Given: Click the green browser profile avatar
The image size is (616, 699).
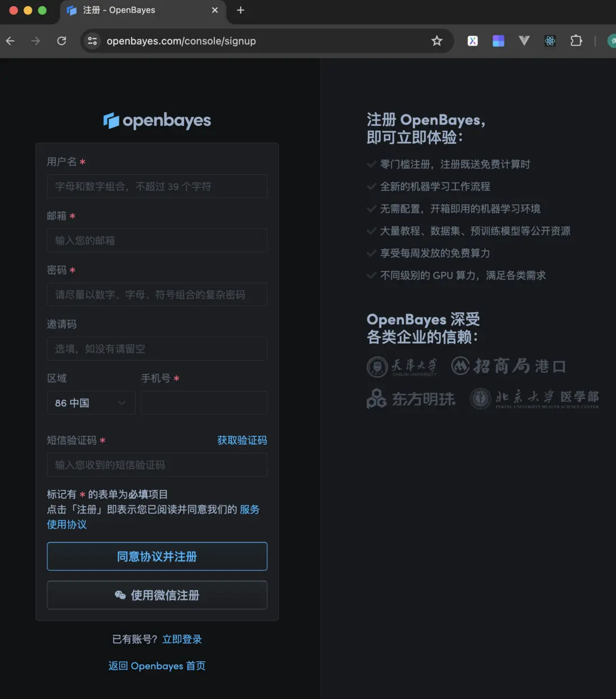Looking at the screenshot, I should (x=612, y=40).
